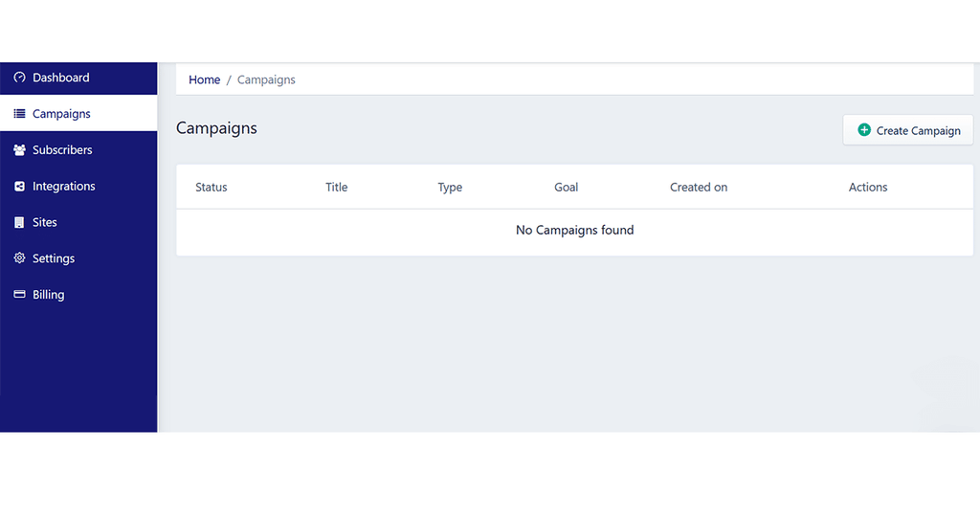
Task: Click the green plus icon on Create Campaign
Action: tap(864, 130)
